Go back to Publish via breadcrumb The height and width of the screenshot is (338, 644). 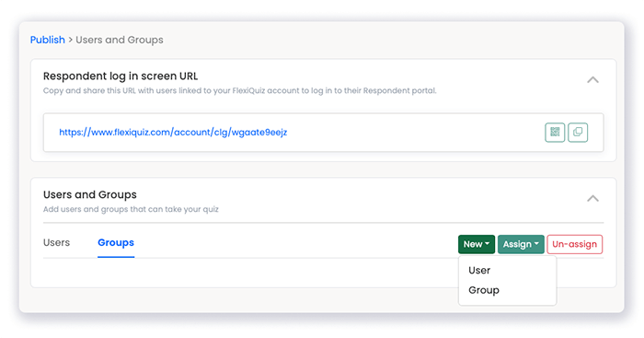click(x=48, y=40)
